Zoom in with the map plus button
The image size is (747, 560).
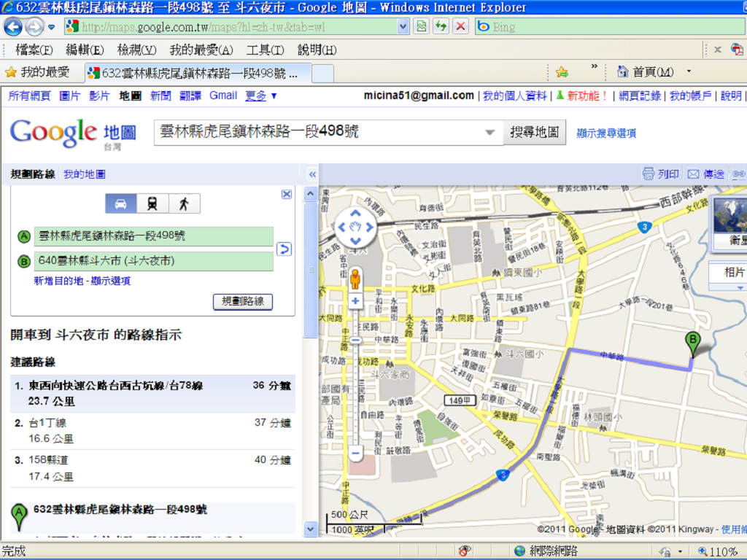(355, 301)
